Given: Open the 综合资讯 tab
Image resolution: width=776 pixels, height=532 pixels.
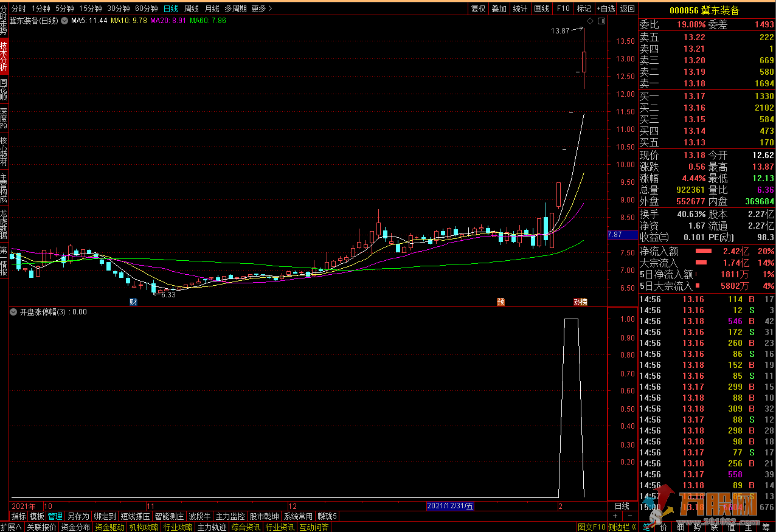Looking at the screenshot, I should coord(246,527).
